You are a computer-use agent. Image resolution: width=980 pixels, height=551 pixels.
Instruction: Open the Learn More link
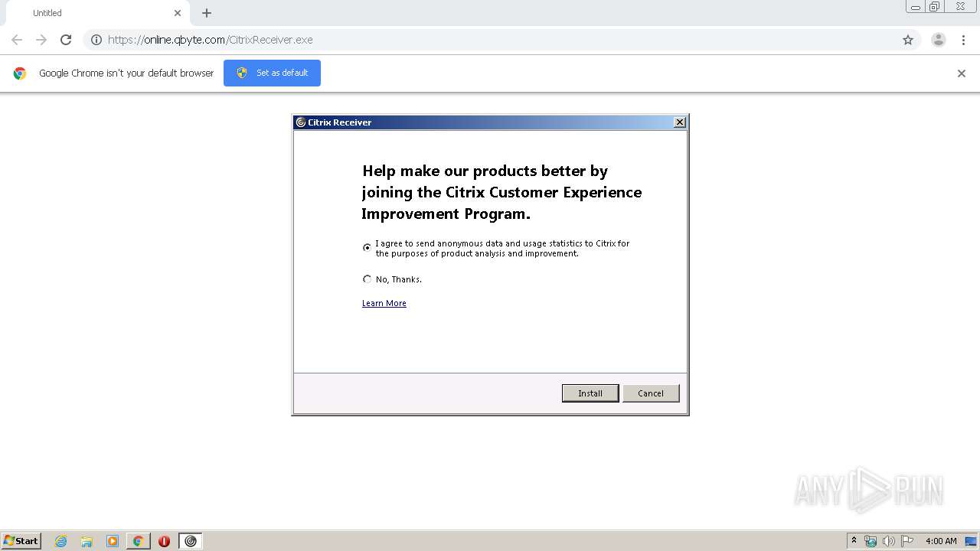click(x=384, y=303)
